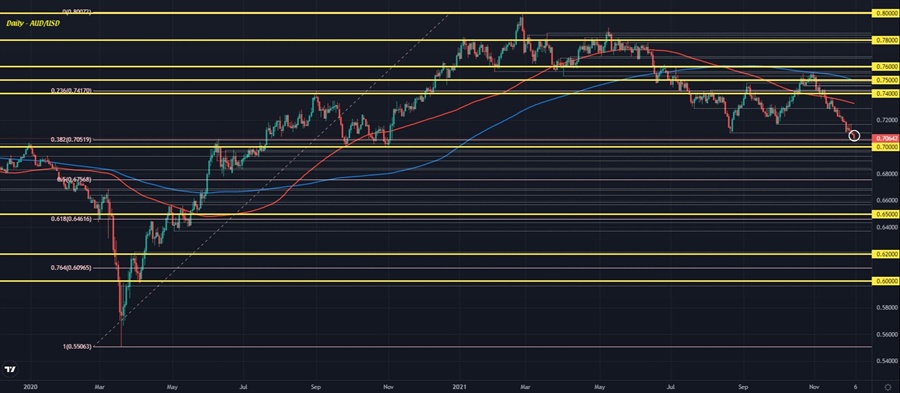Click the 0.70000 price axis label
The height and width of the screenshot is (393, 900).
(x=885, y=147)
